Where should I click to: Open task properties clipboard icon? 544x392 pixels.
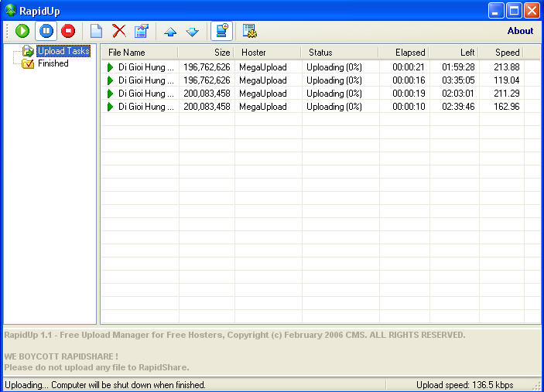[x=142, y=31]
